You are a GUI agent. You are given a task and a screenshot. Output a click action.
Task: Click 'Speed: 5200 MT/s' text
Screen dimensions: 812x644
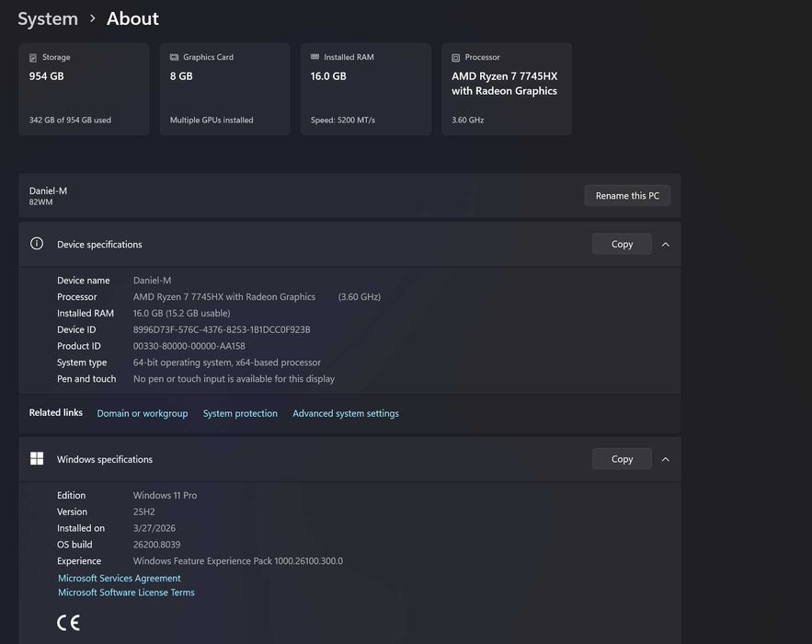click(343, 121)
